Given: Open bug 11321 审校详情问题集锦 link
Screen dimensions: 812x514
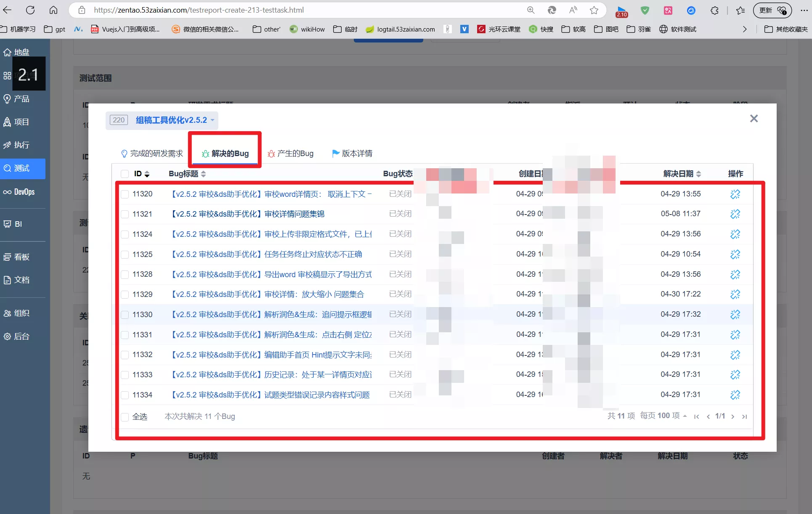Looking at the screenshot, I should pyautogui.click(x=247, y=214).
